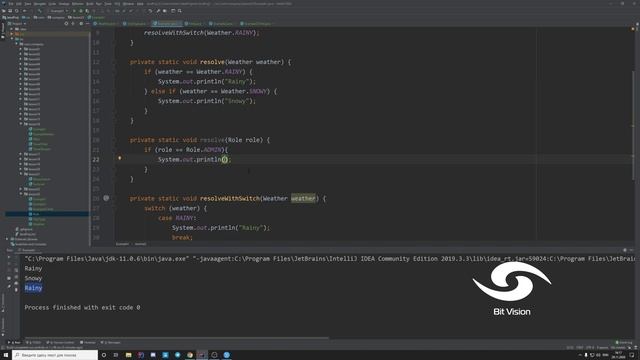Viewport: 640px width, 360px height.
Task: Open Chrome from the taskbar
Action: click(190, 355)
